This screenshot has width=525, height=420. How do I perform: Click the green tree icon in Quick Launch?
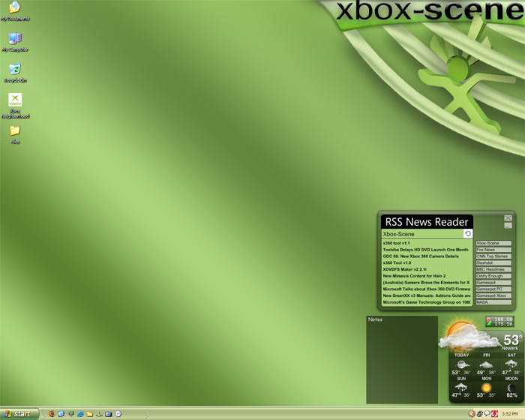click(71, 414)
